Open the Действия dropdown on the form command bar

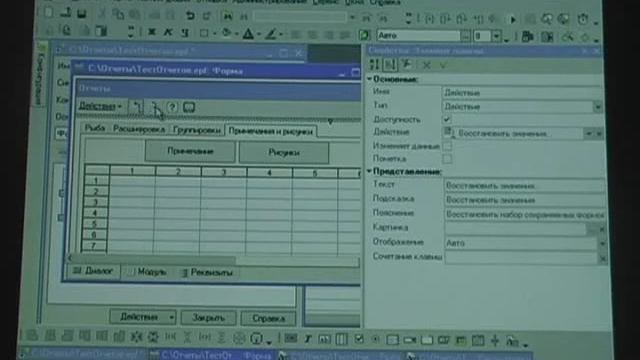100,106
